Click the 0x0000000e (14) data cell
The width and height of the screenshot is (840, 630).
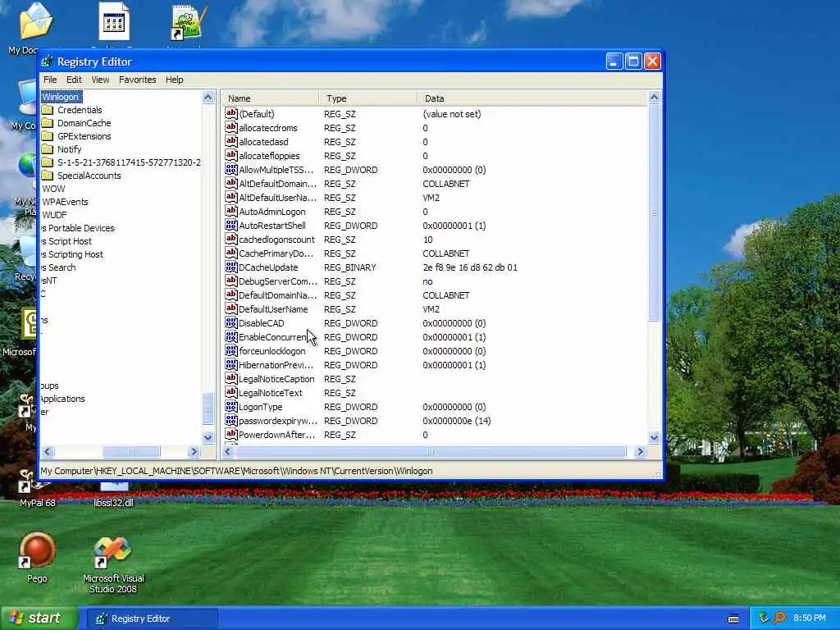pos(456,421)
